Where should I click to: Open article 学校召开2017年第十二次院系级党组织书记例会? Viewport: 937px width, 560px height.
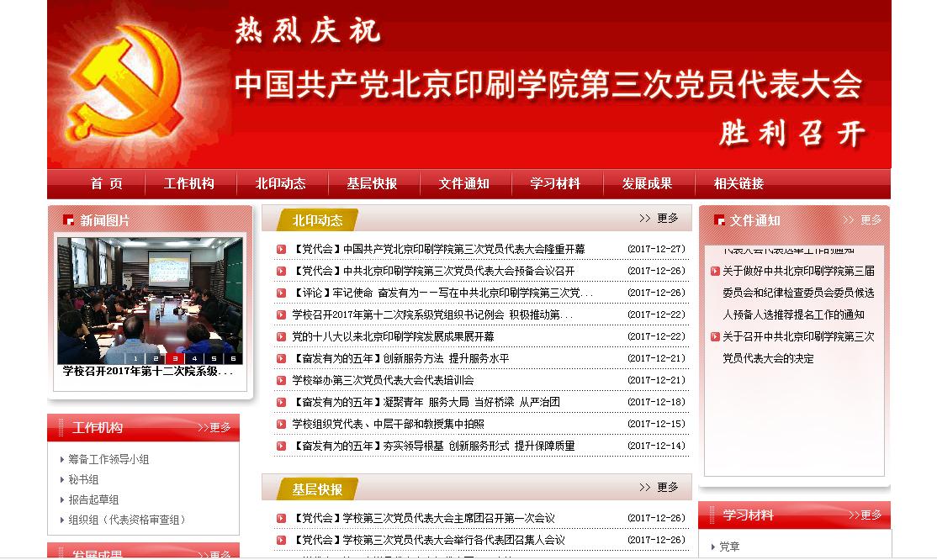pos(432,314)
